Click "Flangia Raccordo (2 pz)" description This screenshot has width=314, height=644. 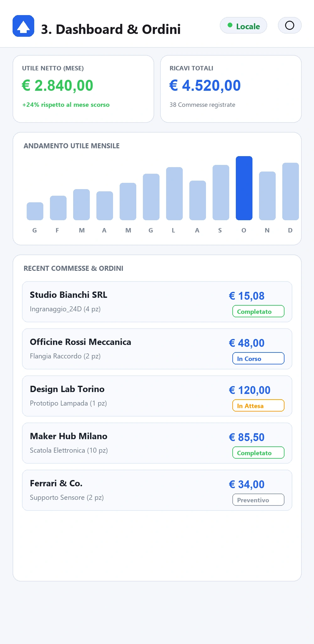tap(65, 356)
